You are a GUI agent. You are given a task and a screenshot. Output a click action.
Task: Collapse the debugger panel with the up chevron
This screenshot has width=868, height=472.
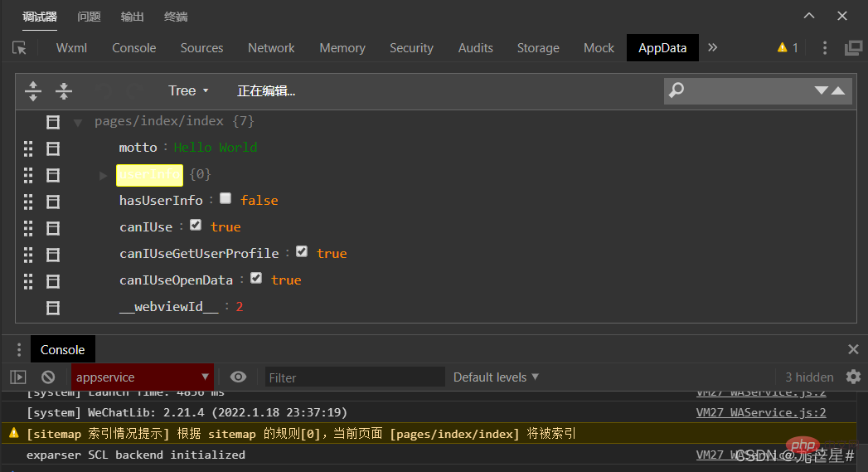tap(809, 16)
